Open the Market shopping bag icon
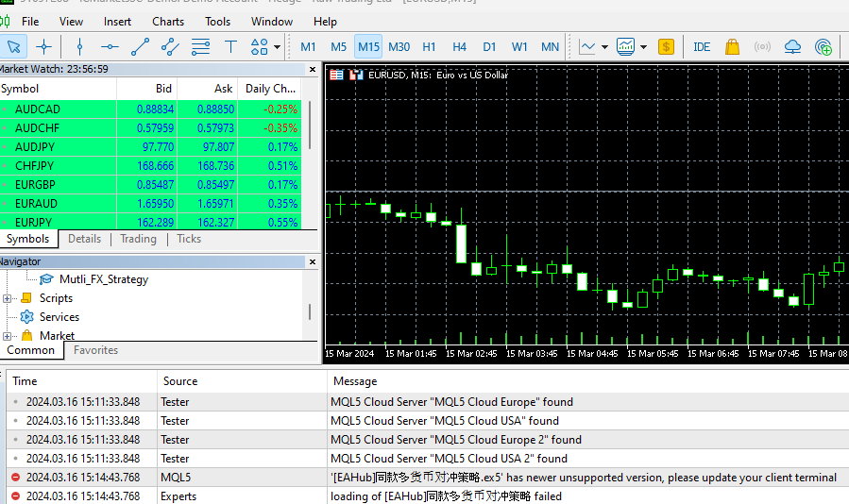 (732, 47)
